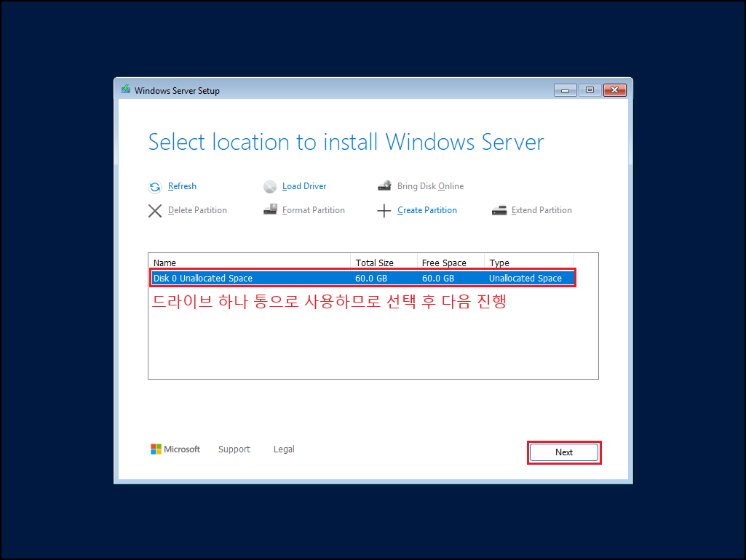
Task: Click the Next button
Action: [564, 452]
